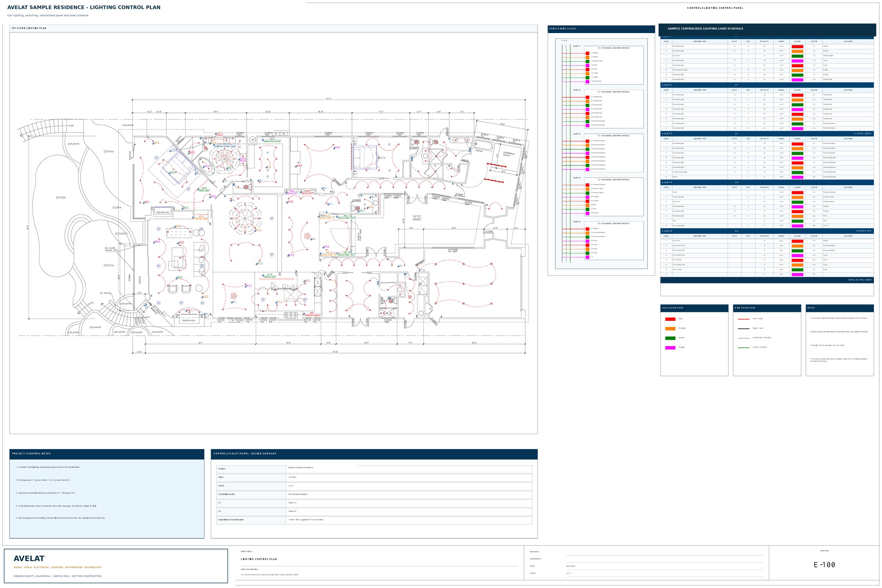Click note 2 about panel groups C1 and C2
The image size is (882, 588).
point(43,480)
